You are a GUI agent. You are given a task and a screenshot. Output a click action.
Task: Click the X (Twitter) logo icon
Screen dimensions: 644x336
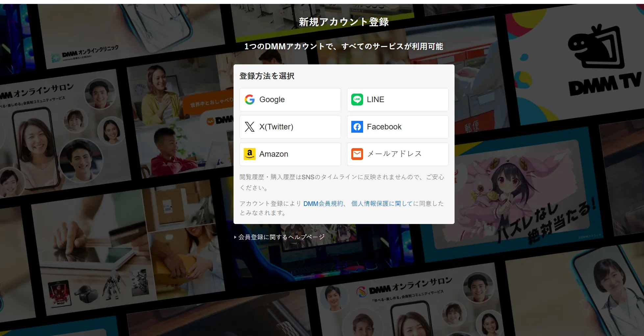[x=250, y=127]
